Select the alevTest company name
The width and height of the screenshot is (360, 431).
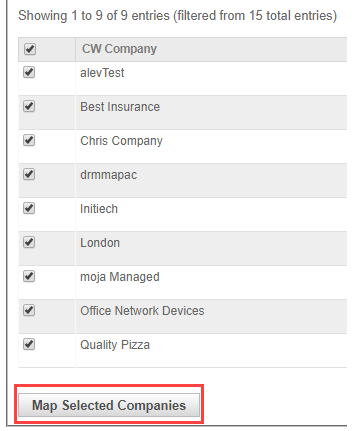click(x=102, y=73)
